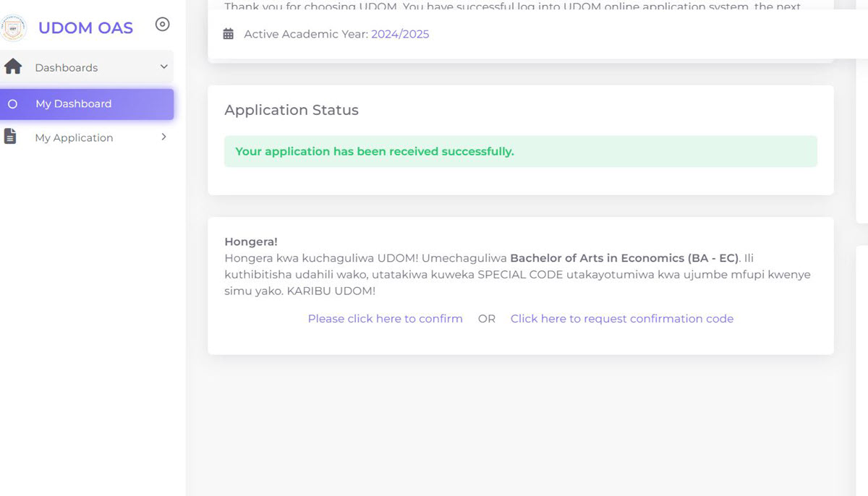The width and height of the screenshot is (868, 496).
Task: Open the 2024/2025 academic year link
Action: click(x=400, y=34)
